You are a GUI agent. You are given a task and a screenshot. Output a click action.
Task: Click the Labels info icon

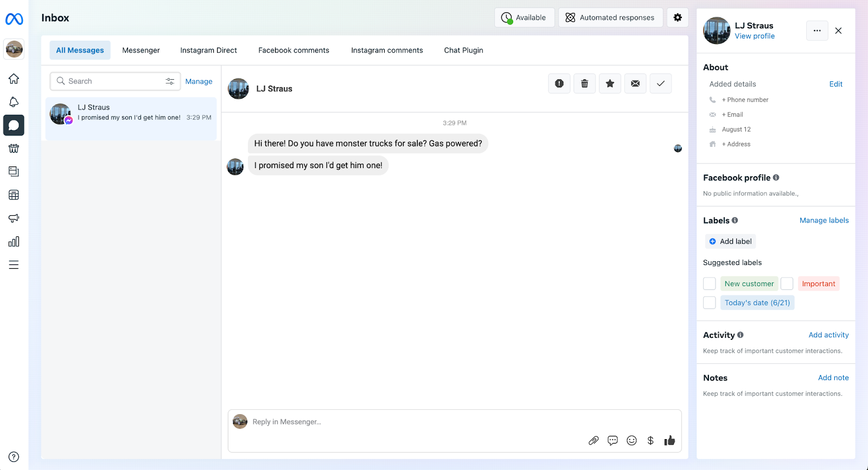(735, 220)
